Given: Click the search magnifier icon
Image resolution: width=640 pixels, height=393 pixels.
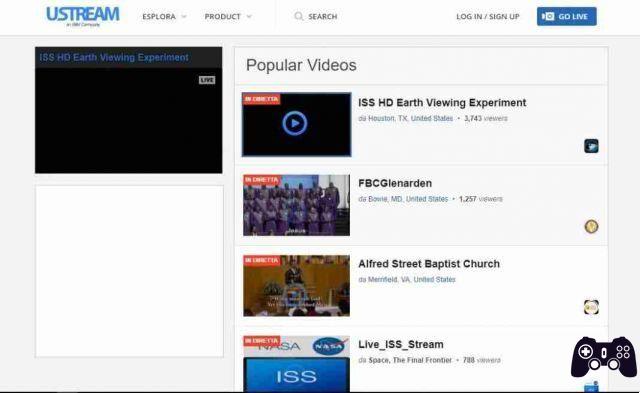Looking at the screenshot, I should (299, 16).
